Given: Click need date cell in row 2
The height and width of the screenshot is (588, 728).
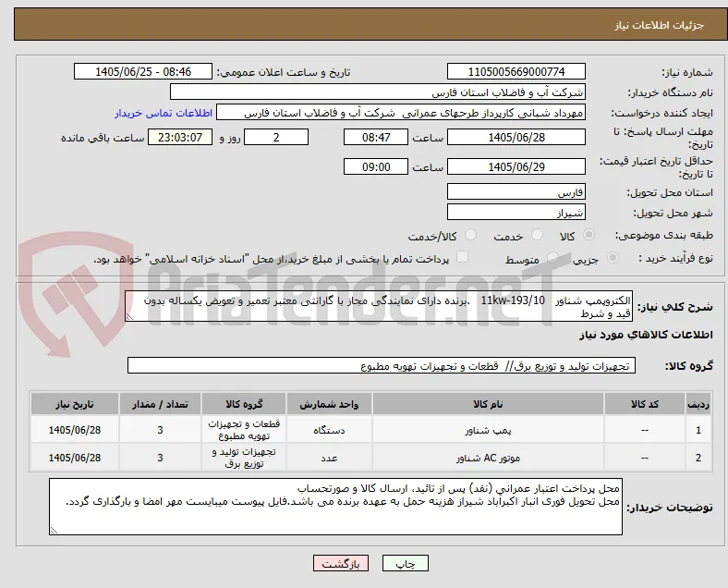Looking at the screenshot, I should pos(75,458).
